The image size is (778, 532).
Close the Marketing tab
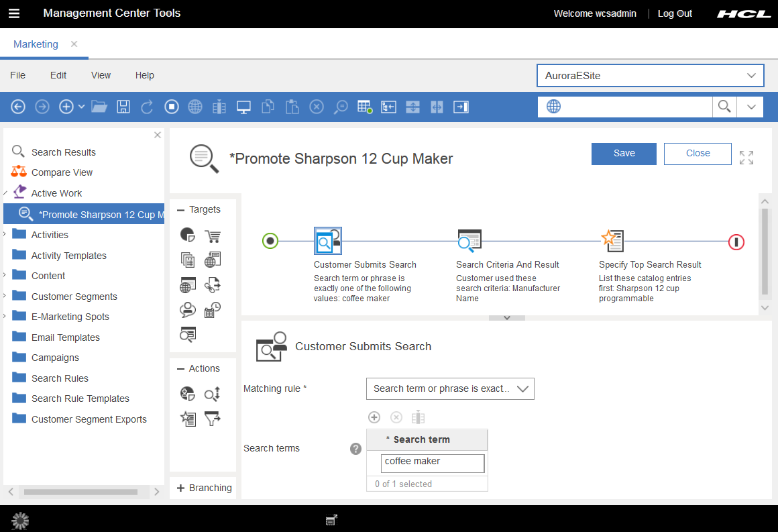(x=74, y=44)
